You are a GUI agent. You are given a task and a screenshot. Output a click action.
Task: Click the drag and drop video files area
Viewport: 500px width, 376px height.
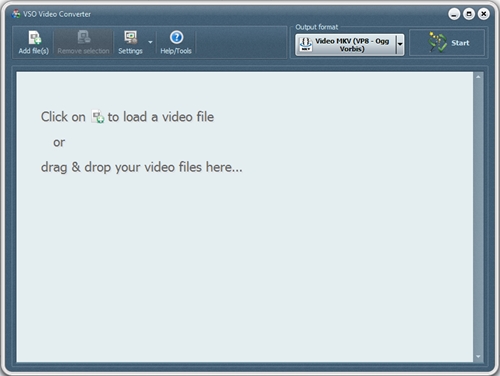(245, 217)
